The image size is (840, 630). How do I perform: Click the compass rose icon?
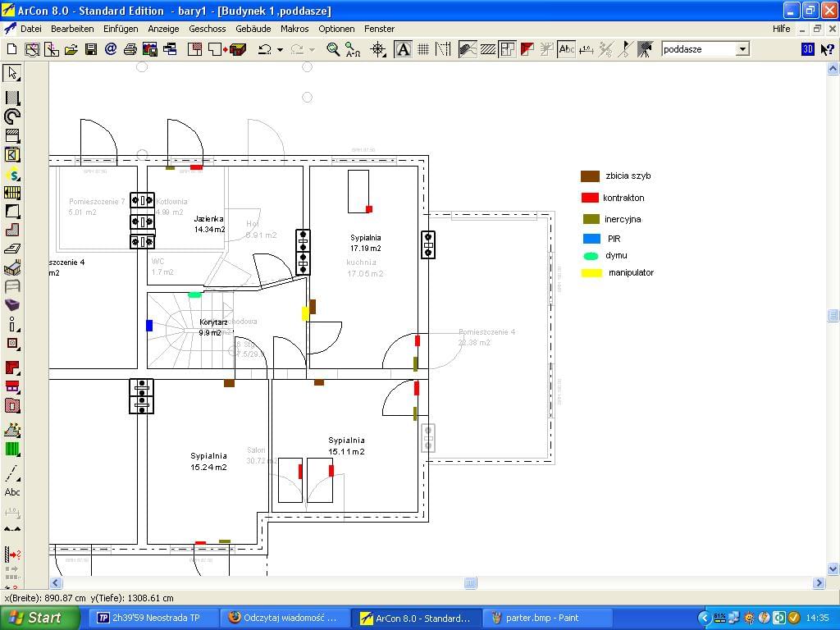click(378, 49)
